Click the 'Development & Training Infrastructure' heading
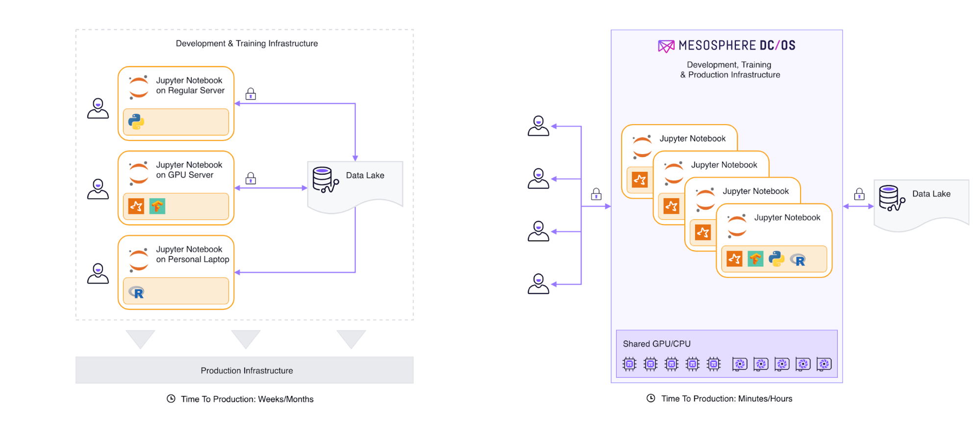 247,43
